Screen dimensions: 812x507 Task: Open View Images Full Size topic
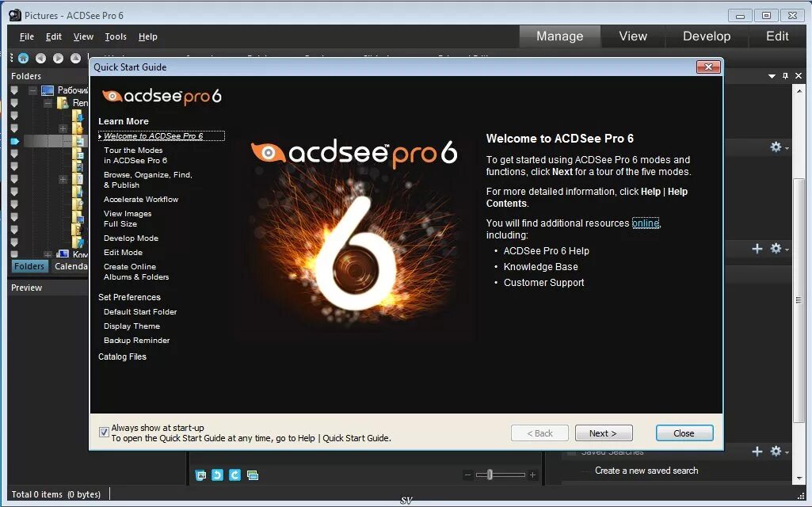click(128, 219)
